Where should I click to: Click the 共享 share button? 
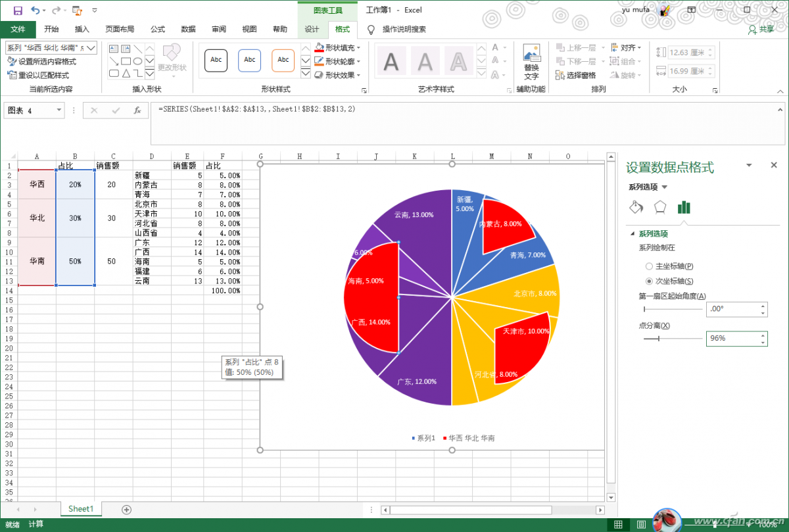(x=761, y=30)
